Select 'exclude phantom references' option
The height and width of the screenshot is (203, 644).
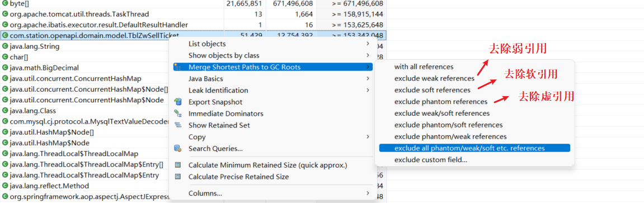tap(441, 101)
